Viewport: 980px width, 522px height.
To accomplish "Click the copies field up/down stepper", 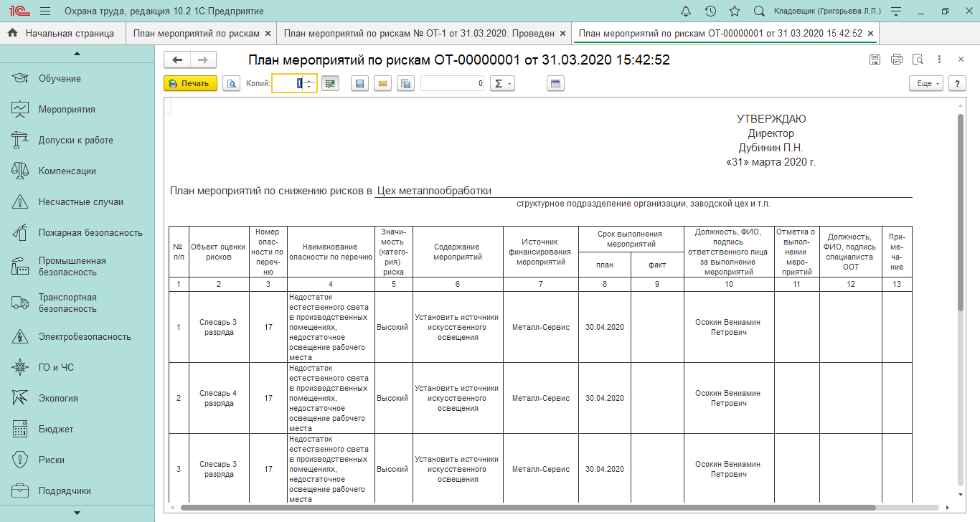I will tap(309, 84).
